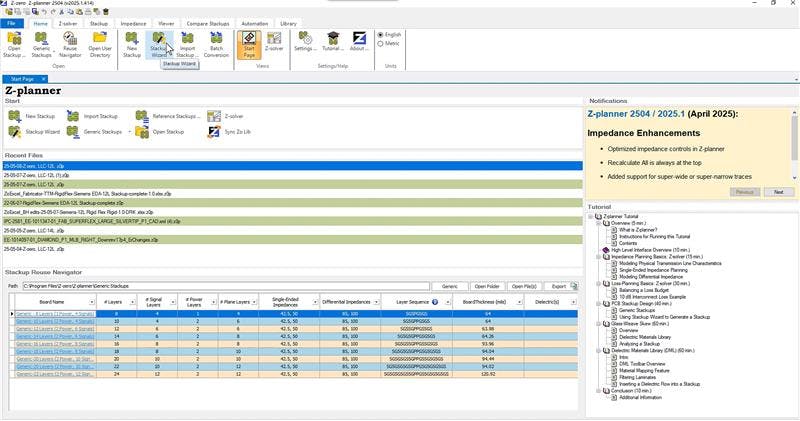This screenshot has height=421, width=800.
Task: Select recent file 25-05-05-Z-zero, LLC 14L
Action: click(292, 231)
